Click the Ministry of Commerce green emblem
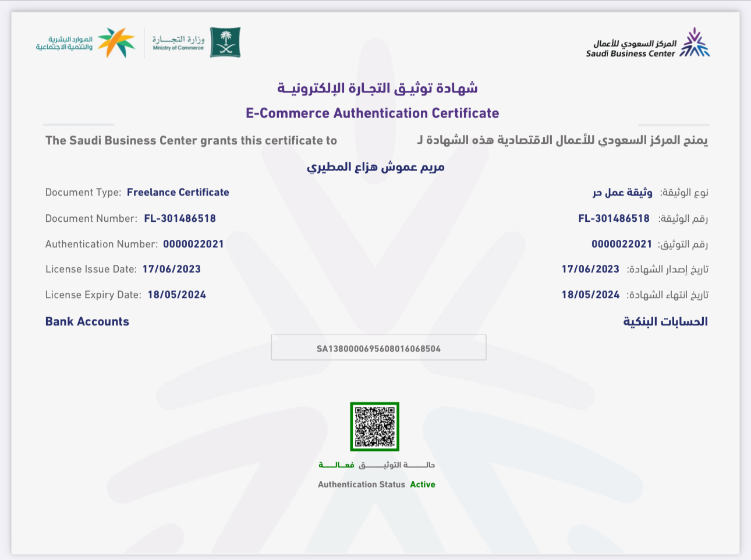751x560 pixels. (225, 42)
